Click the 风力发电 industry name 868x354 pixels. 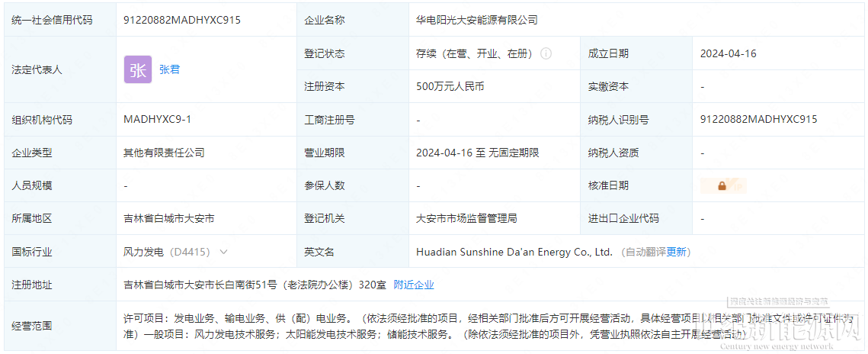click(143, 252)
